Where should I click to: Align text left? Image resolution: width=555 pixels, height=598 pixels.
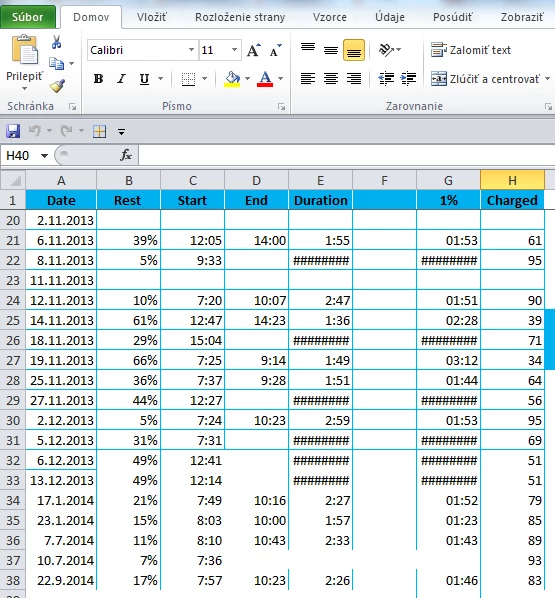pyautogui.click(x=308, y=79)
